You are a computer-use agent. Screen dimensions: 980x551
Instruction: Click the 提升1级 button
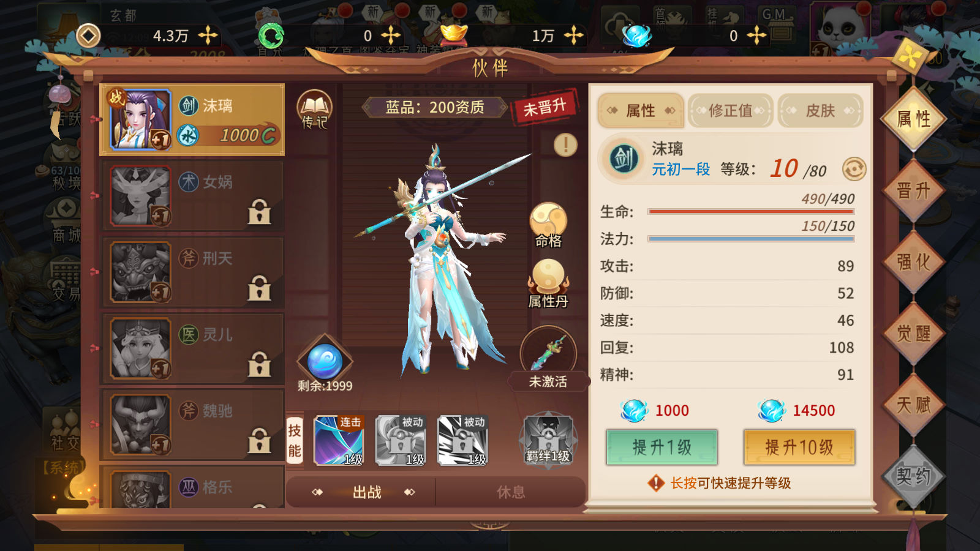click(x=661, y=448)
